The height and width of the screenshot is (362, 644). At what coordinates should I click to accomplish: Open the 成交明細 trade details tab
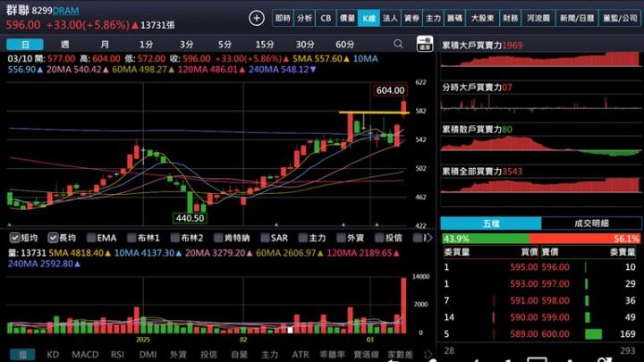[x=591, y=223]
